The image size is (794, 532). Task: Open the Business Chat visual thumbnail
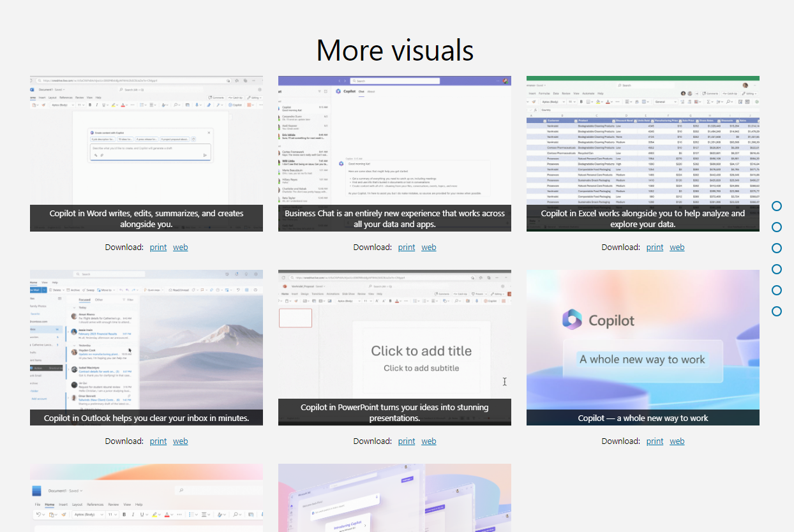click(x=394, y=154)
